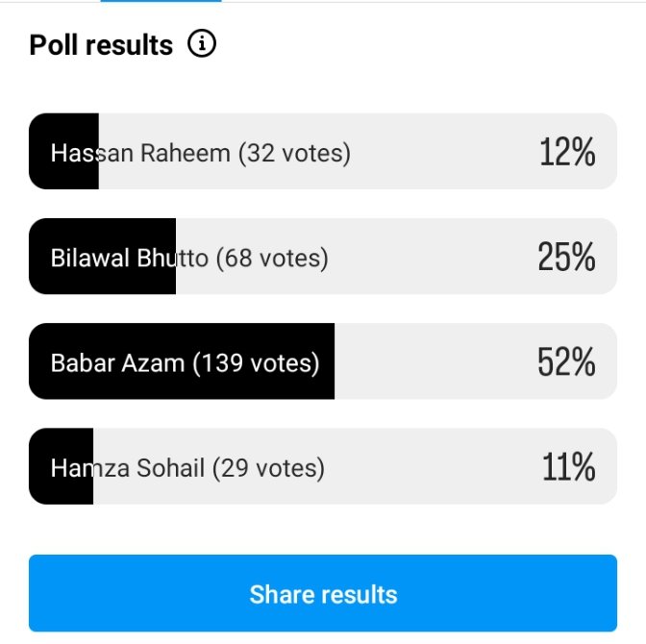Select the Hassan Raheem poll option
The height and width of the screenshot is (644, 646).
tap(322, 152)
